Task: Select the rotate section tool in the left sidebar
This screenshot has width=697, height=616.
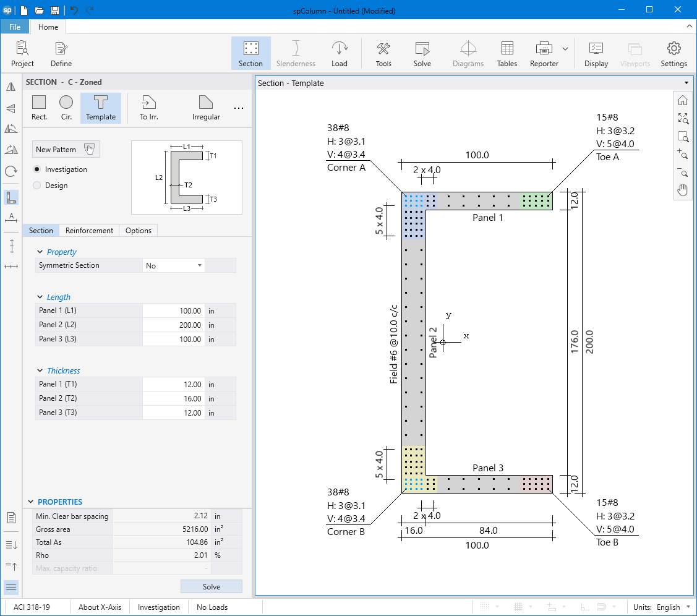Action: tap(11, 173)
